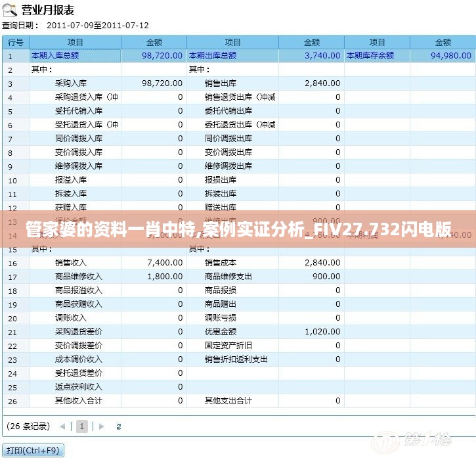476x458 pixels.
Task: Select the 销售收入 row item
Action: pyautogui.click(x=71, y=263)
